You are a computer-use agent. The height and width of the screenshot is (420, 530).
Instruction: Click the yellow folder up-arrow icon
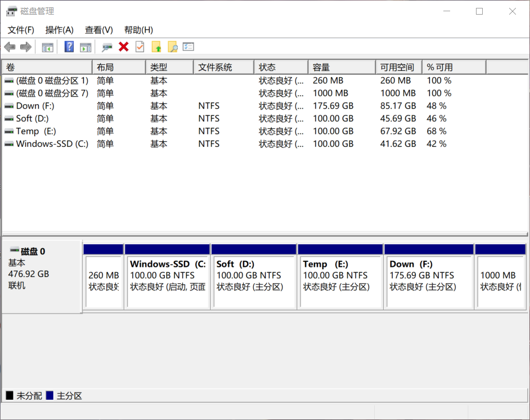tap(156, 47)
